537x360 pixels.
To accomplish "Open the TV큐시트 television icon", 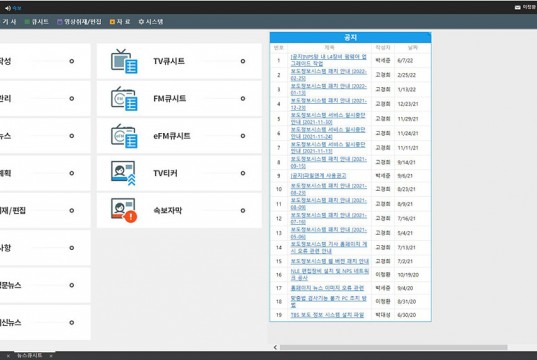I will tap(124, 61).
